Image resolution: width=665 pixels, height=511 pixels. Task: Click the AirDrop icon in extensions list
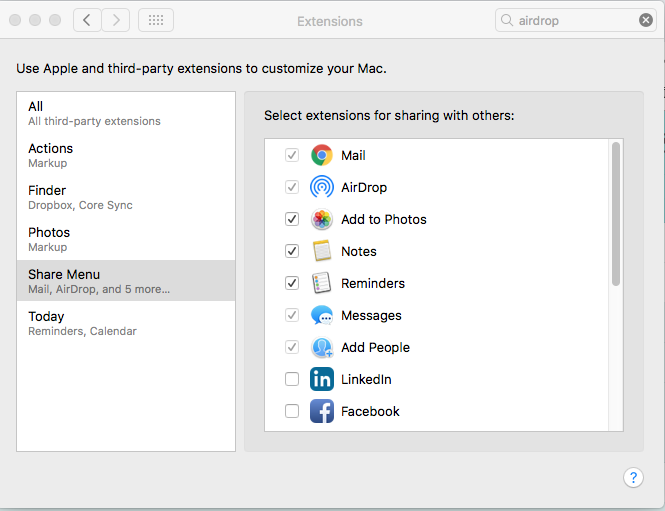[321, 187]
